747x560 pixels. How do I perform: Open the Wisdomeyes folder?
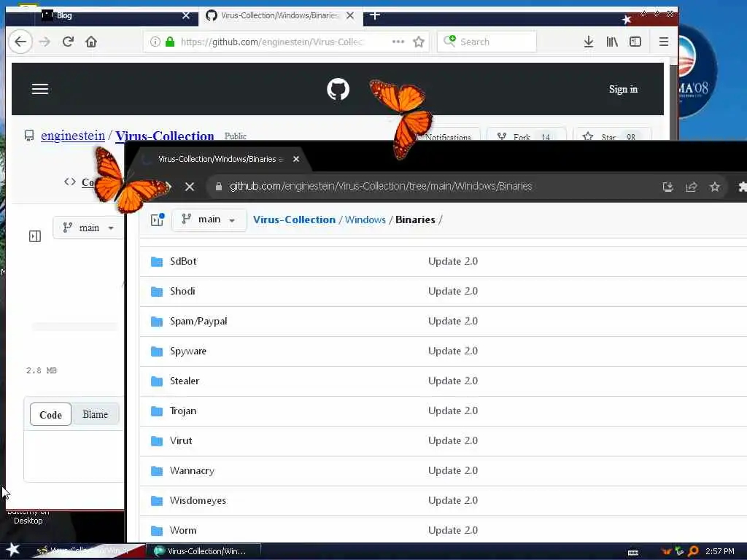click(x=198, y=500)
